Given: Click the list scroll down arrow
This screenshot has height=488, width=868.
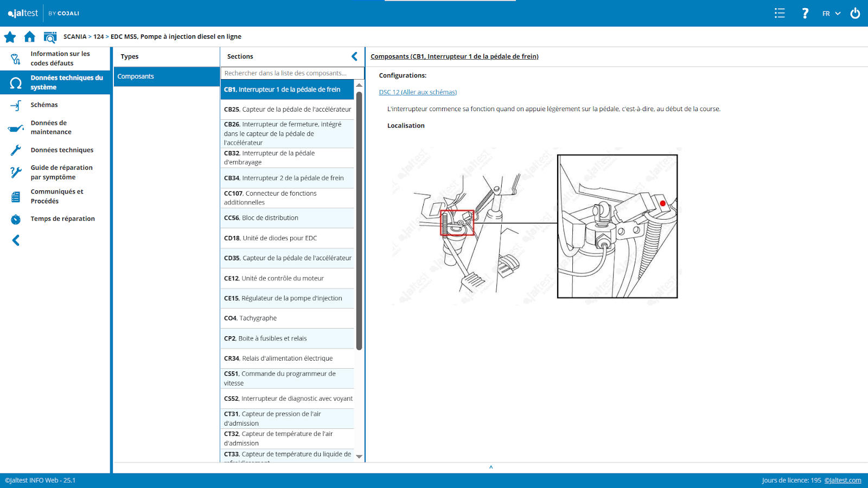Looking at the screenshot, I should (359, 457).
